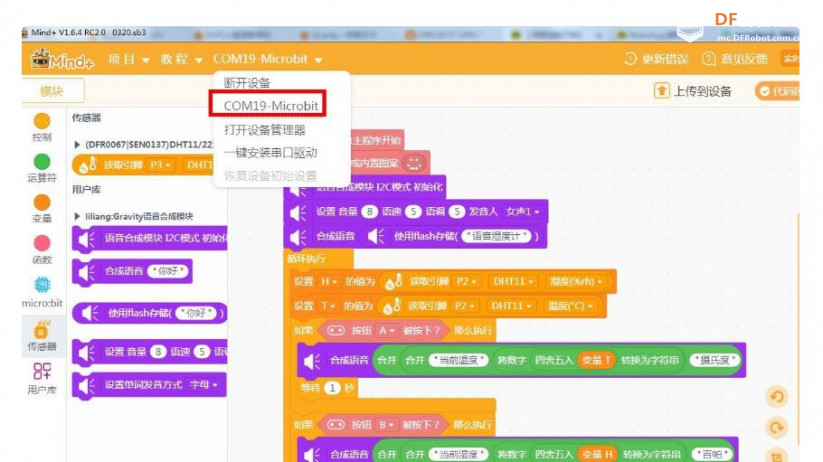The width and height of the screenshot is (823, 462).
Task: Edit 语调 value 5 in workspace block
Action: (457, 212)
